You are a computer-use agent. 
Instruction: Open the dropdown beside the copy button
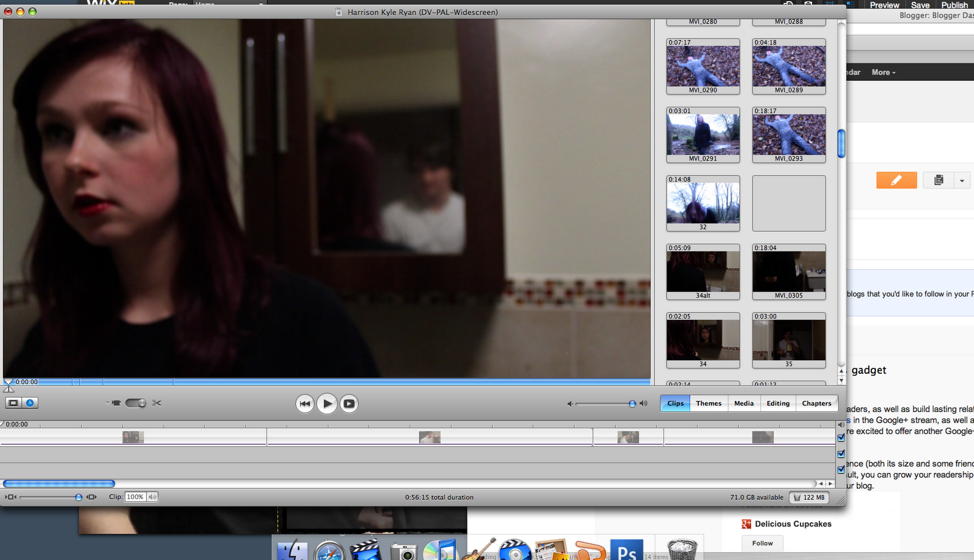click(961, 180)
